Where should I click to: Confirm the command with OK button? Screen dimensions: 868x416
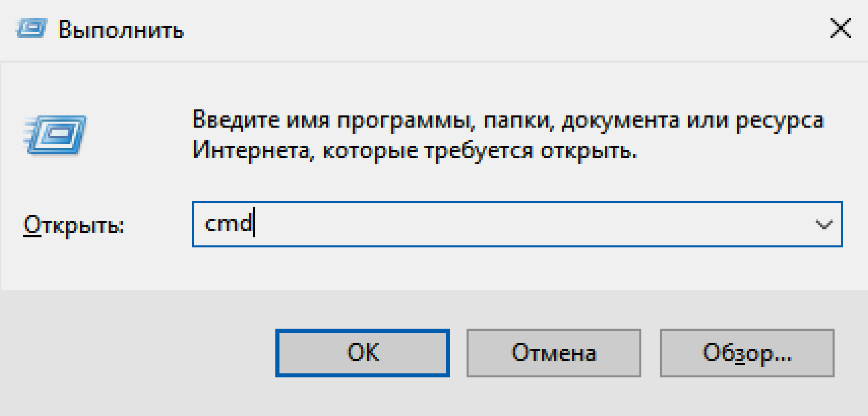click(x=363, y=353)
